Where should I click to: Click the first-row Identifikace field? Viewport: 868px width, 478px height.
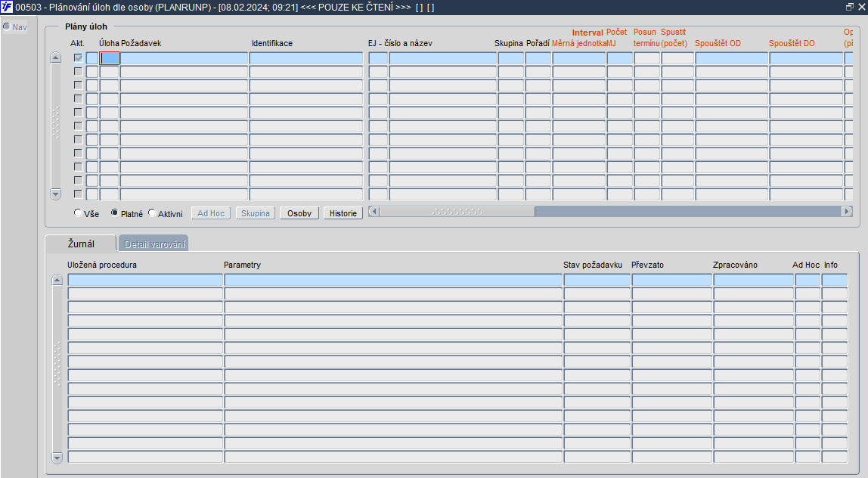306,58
